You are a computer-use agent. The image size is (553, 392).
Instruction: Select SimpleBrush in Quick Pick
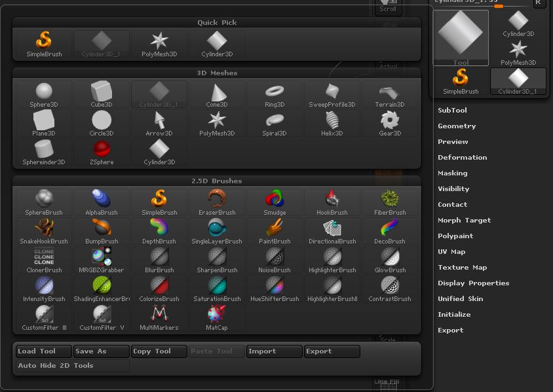[x=44, y=44]
